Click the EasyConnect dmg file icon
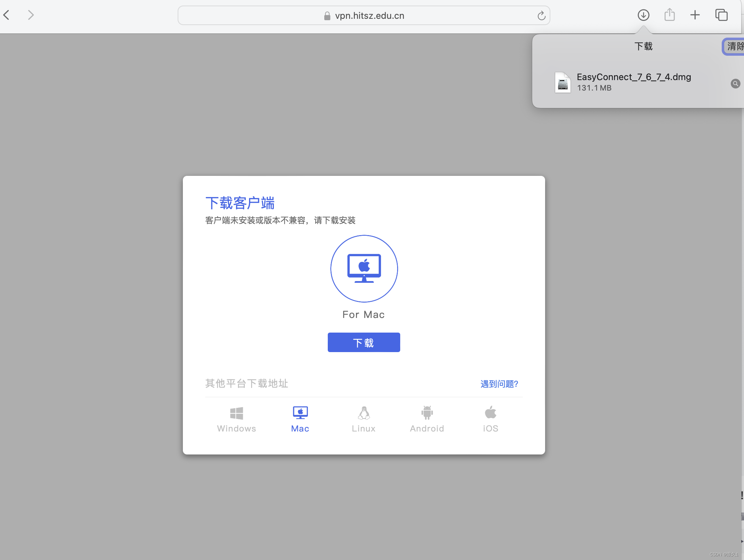This screenshot has width=744, height=560. click(x=563, y=83)
